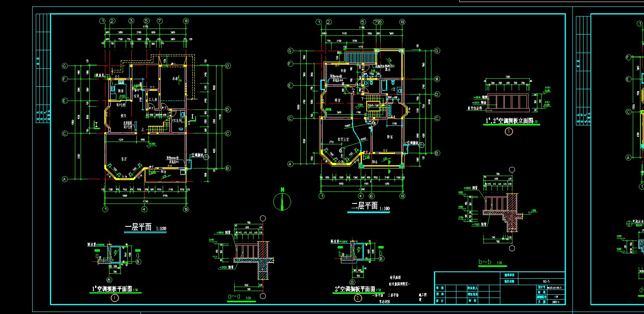Select circled B bubble beside 1# plan

click(x=138, y=262)
